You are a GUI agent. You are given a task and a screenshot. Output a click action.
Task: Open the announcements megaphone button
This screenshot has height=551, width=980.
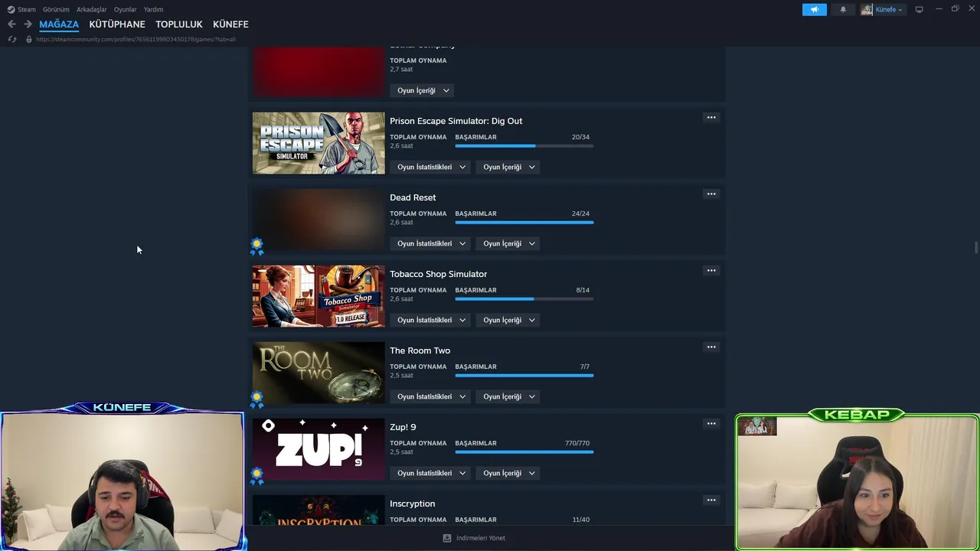tap(815, 9)
